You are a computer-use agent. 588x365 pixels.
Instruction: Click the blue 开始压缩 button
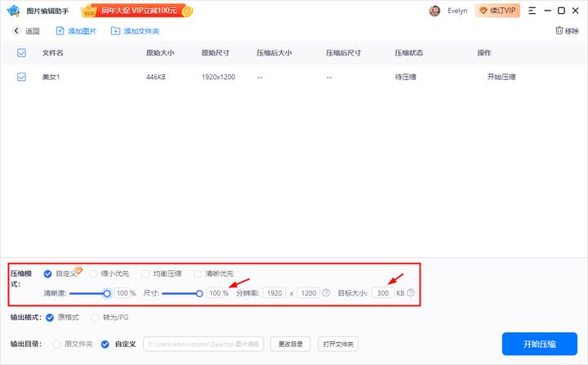click(540, 344)
